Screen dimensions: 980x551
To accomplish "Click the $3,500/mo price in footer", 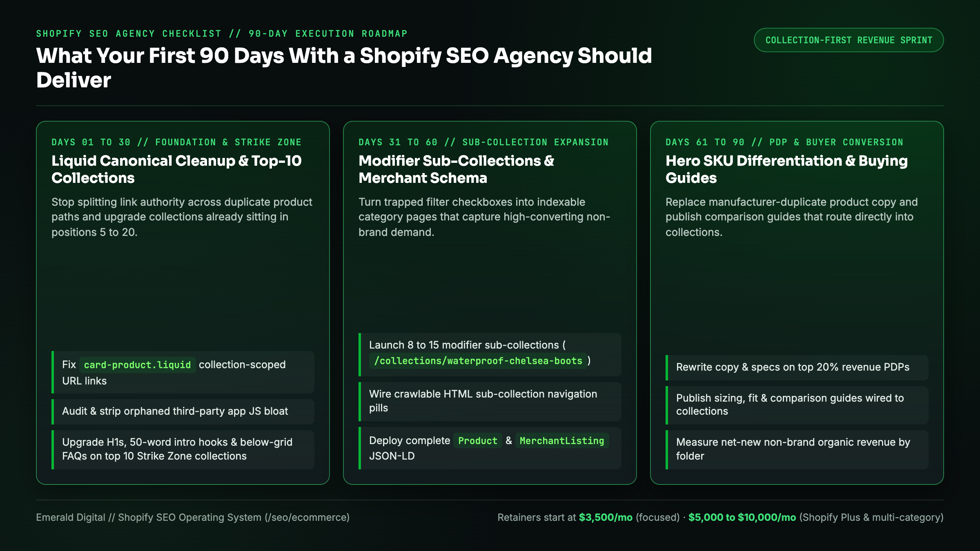I will tap(606, 517).
